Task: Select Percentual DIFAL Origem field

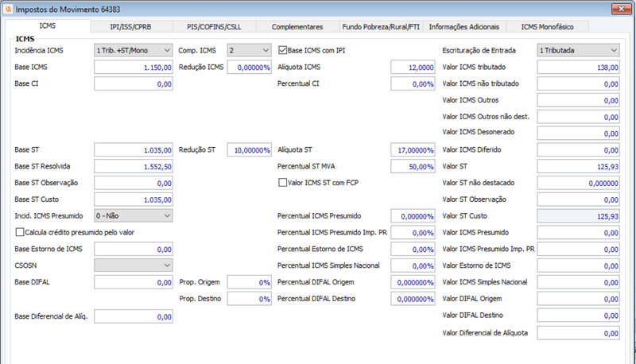Action: [413, 282]
